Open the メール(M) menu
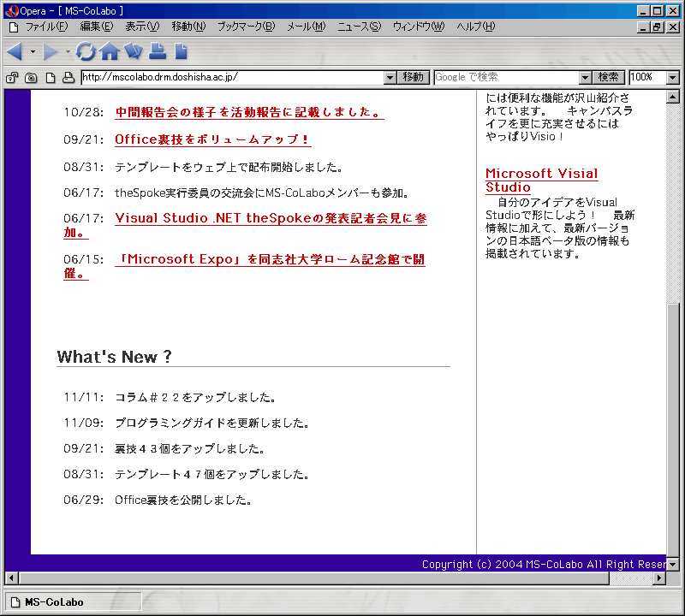685x616 pixels. (x=307, y=27)
